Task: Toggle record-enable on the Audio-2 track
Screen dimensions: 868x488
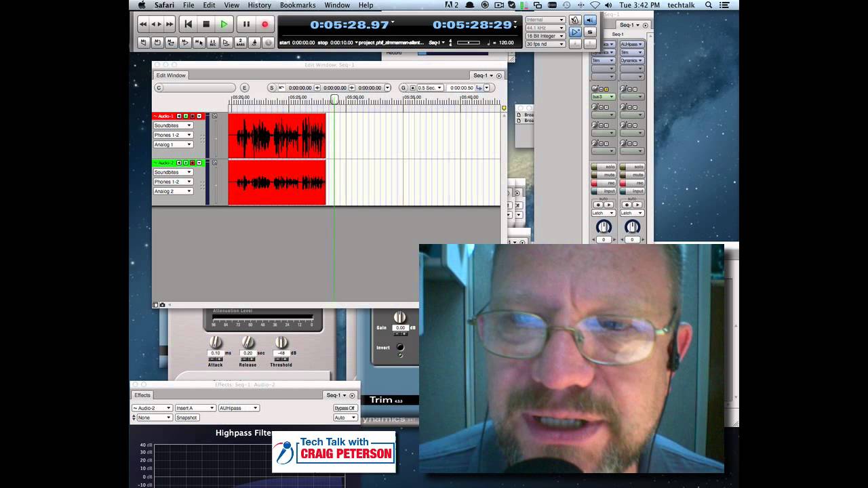Action: 193,163
